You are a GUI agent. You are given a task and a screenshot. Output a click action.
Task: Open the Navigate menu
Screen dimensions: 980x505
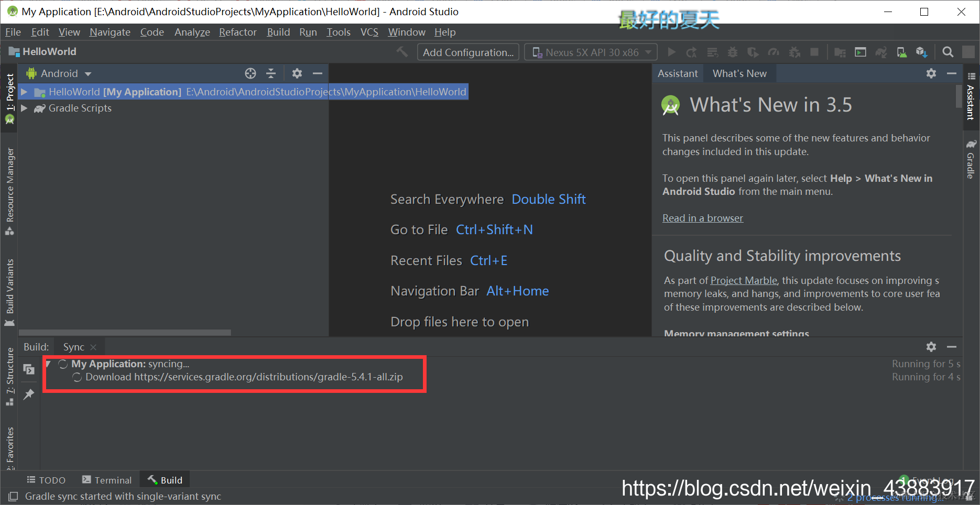click(110, 32)
